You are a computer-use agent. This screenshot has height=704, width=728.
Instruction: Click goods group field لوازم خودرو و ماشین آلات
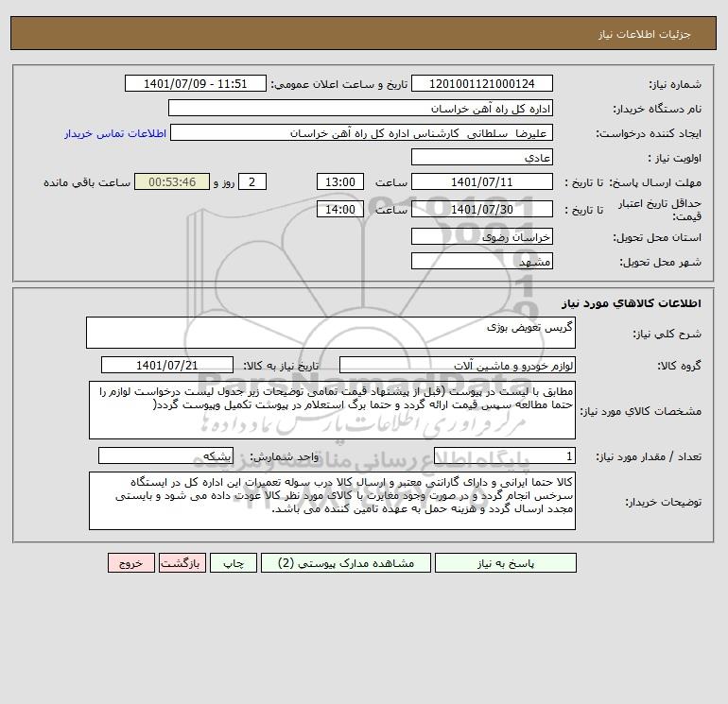[x=458, y=365]
